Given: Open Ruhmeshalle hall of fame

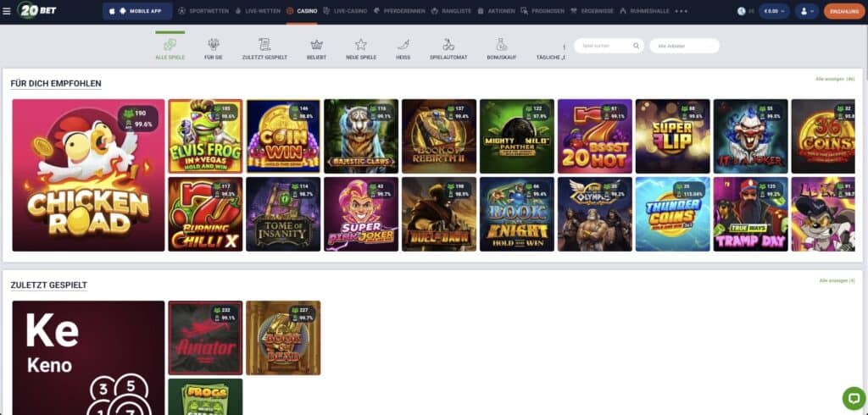Looking at the screenshot, I should click(x=644, y=11).
